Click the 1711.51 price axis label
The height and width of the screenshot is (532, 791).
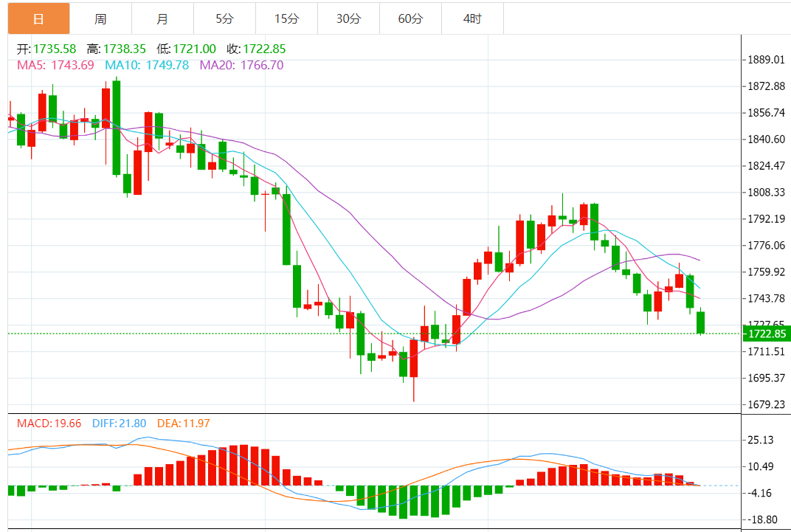[x=766, y=351]
